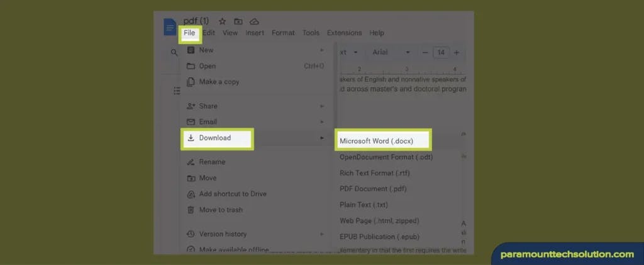Click the Email envelope icon

(x=191, y=122)
